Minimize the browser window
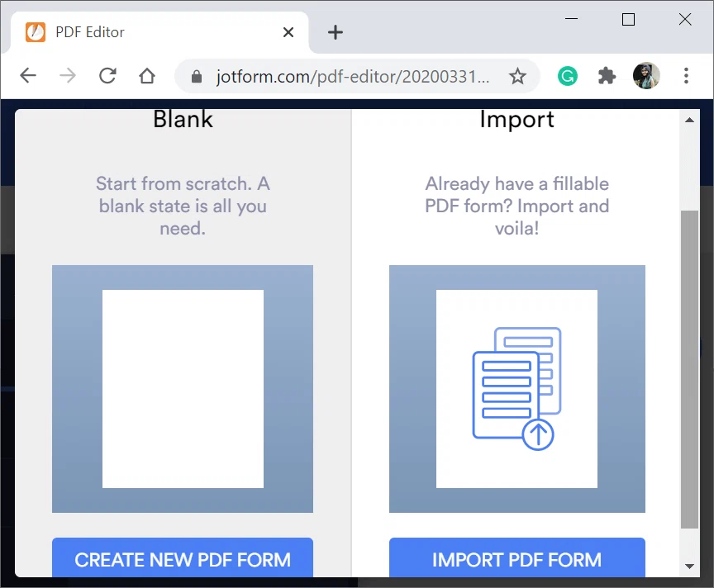 [x=572, y=19]
